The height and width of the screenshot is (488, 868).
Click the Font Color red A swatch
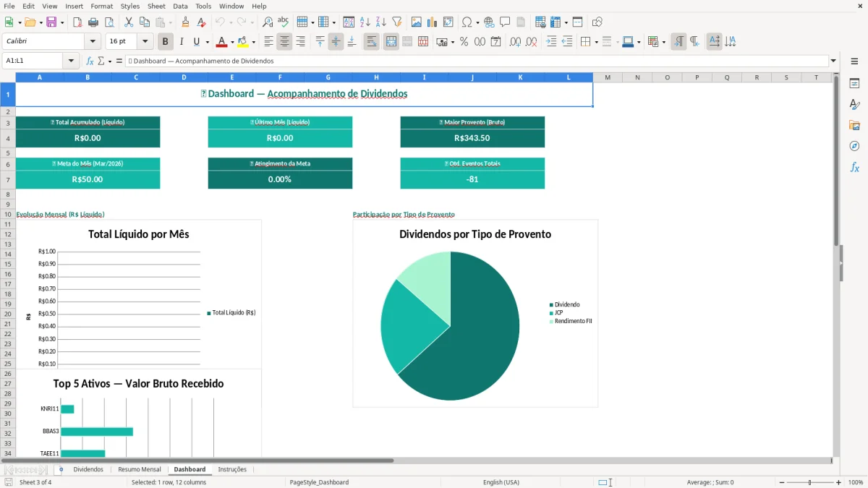[x=221, y=42]
